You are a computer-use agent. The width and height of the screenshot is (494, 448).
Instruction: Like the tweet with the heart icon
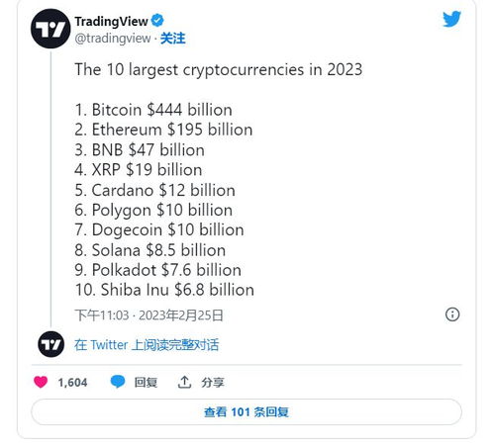tap(41, 382)
